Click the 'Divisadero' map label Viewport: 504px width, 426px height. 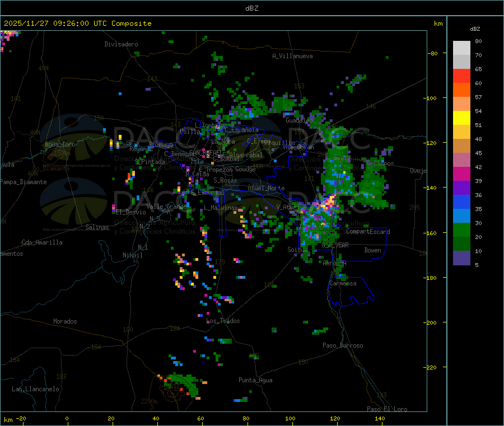121,44
